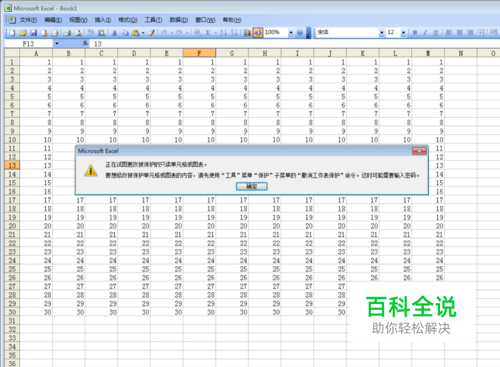Click the Excel Help question icon

click(300, 33)
